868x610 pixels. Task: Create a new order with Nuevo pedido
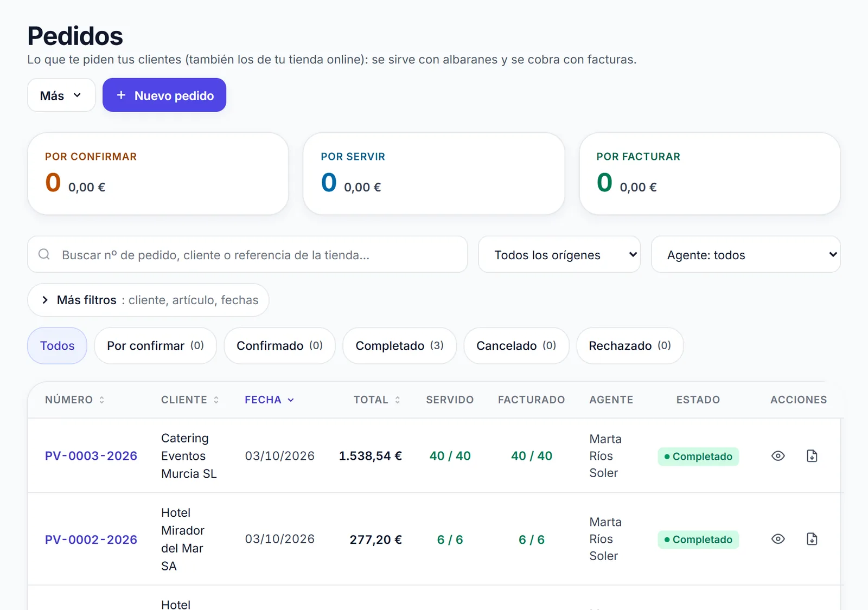click(x=164, y=95)
